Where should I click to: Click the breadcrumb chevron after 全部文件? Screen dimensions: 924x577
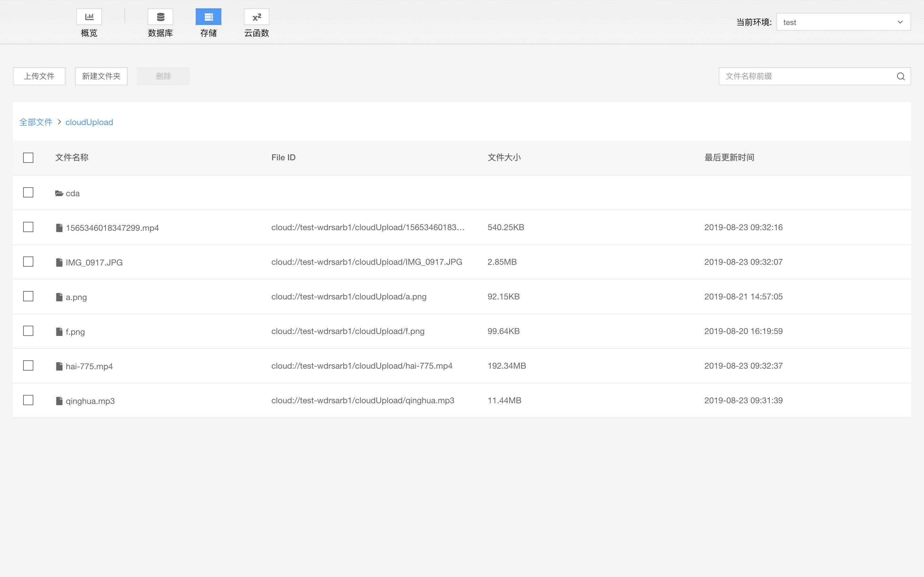pos(59,122)
